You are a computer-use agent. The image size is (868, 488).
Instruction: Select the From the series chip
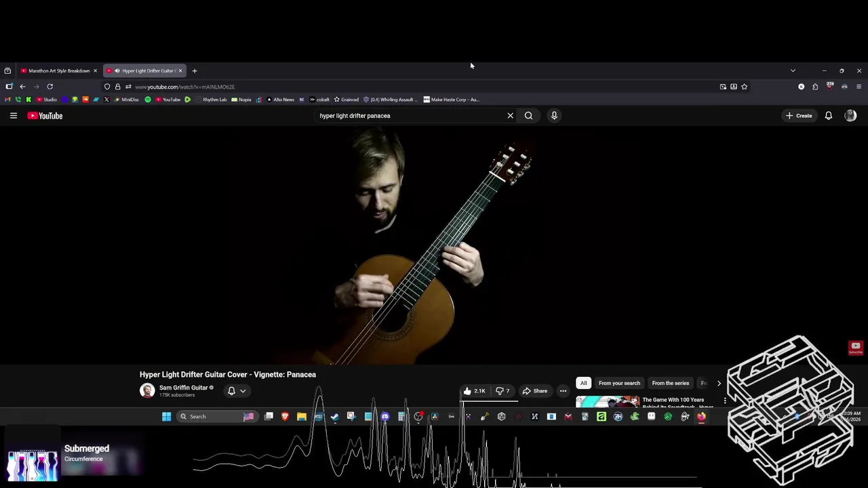[x=670, y=383]
